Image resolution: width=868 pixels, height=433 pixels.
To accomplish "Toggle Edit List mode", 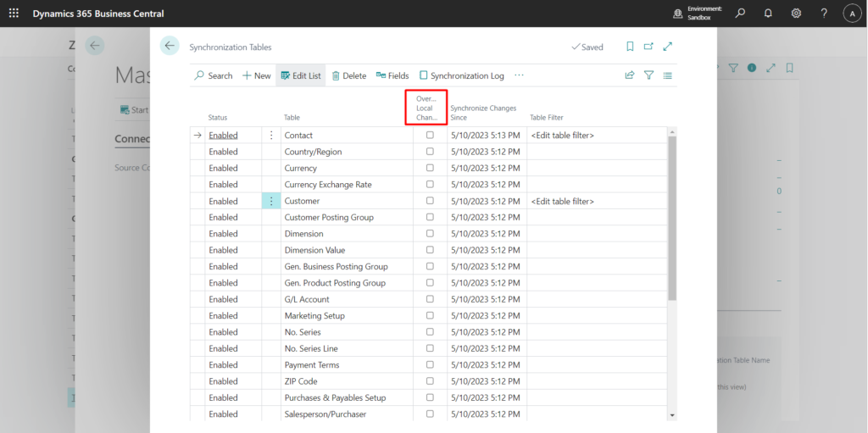I will click(301, 75).
